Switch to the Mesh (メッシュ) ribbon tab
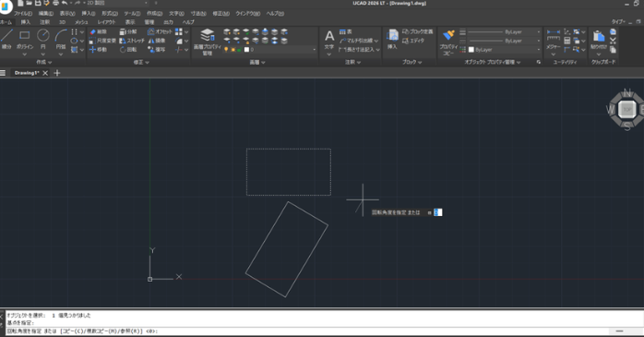Viewport: 644px width, 337px height. pos(81,22)
